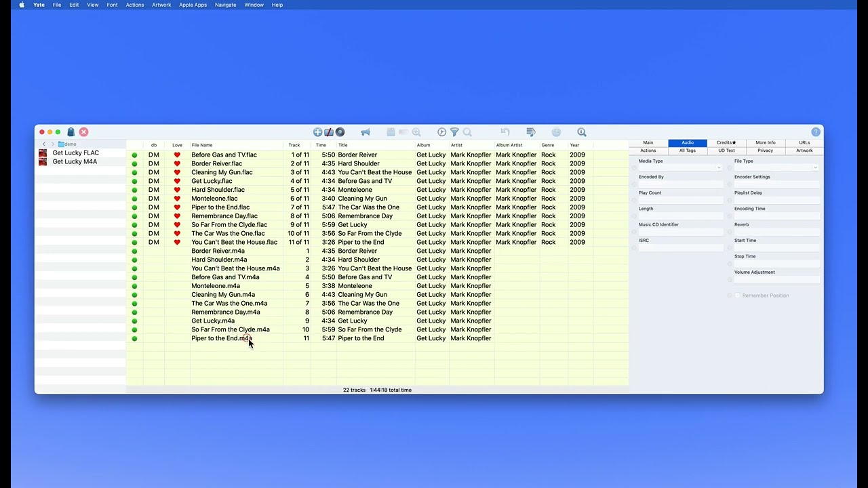
Task: Click the demo folder icon
Action: pos(61,144)
